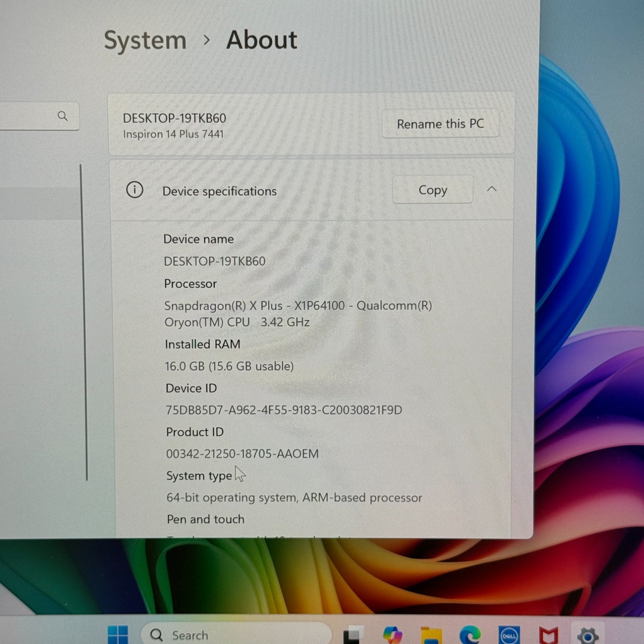Open Task View from the taskbar
The width and height of the screenshot is (644, 644).
(x=354, y=635)
